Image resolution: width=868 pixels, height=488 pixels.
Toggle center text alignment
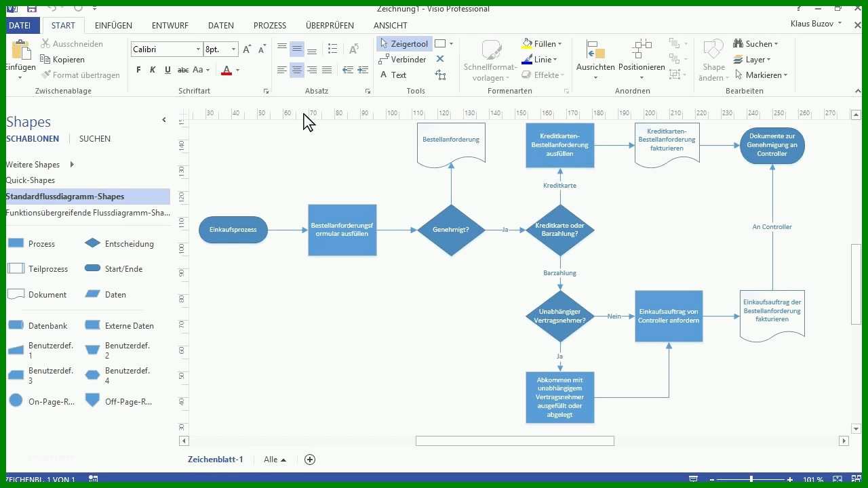click(297, 70)
